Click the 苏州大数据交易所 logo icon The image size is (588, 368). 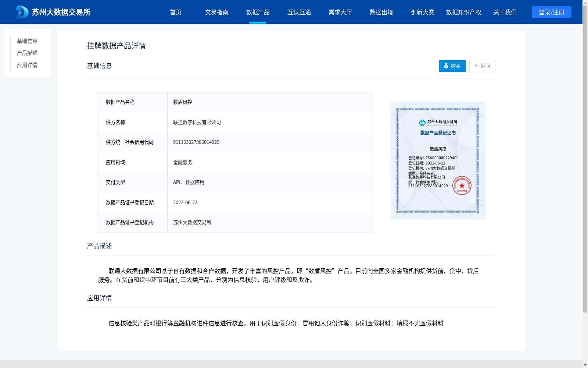[x=22, y=12]
